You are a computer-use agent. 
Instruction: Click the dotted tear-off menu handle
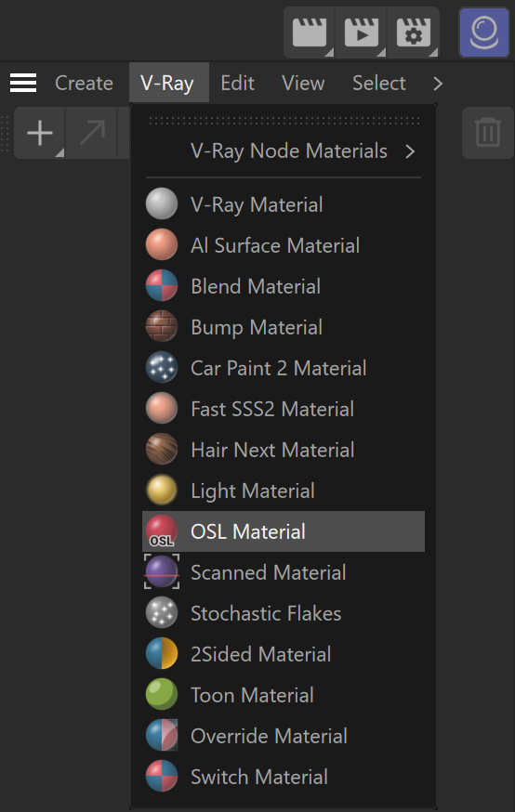coord(284,121)
